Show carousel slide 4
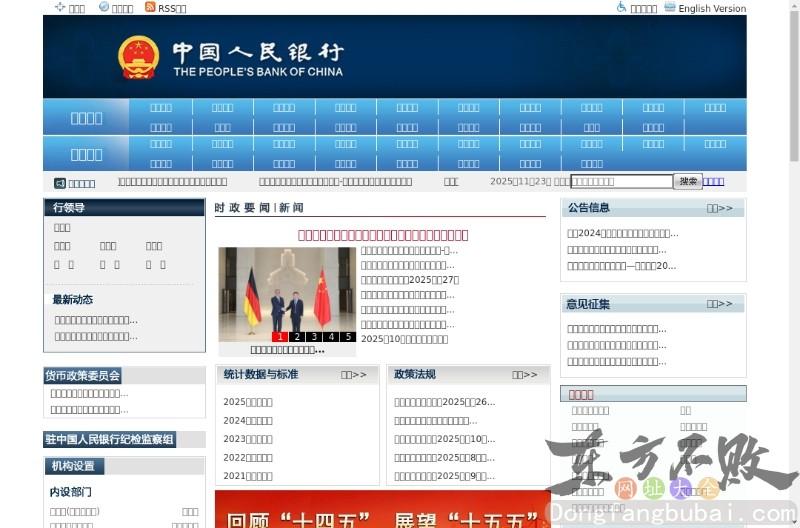Screen dimensions: 800x528 (x=331, y=337)
